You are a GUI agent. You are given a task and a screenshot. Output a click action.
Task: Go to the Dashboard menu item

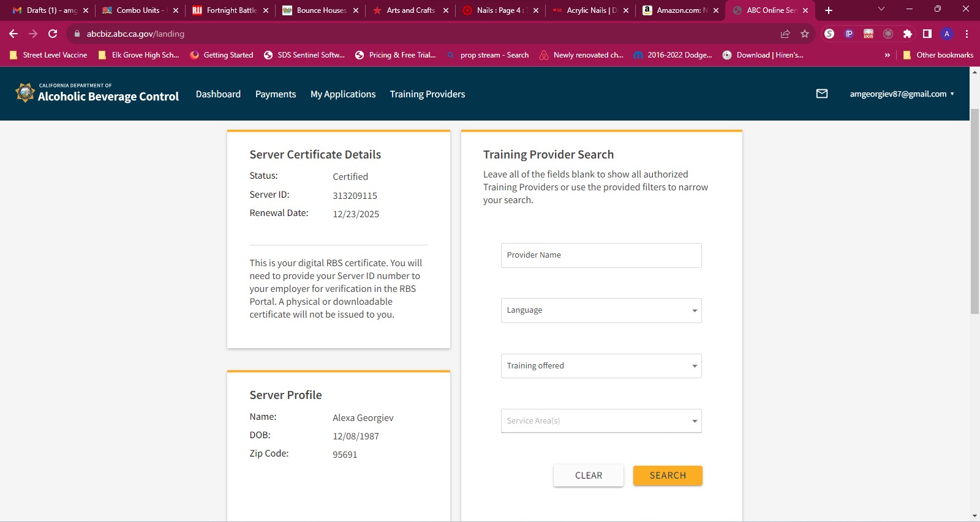tap(218, 94)
